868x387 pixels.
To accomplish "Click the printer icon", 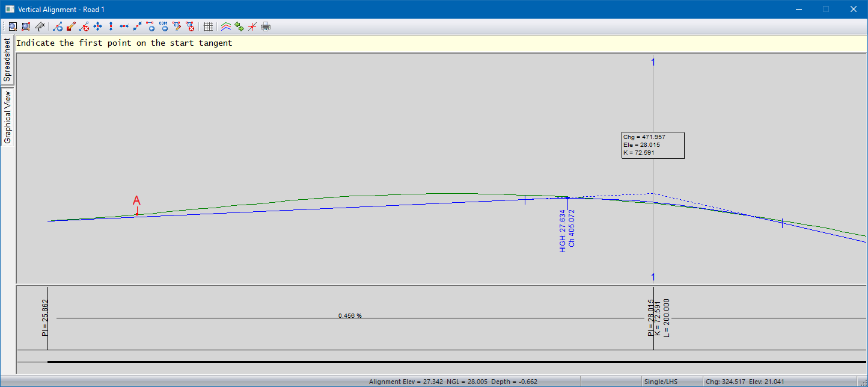I will (x=266, y=26).
